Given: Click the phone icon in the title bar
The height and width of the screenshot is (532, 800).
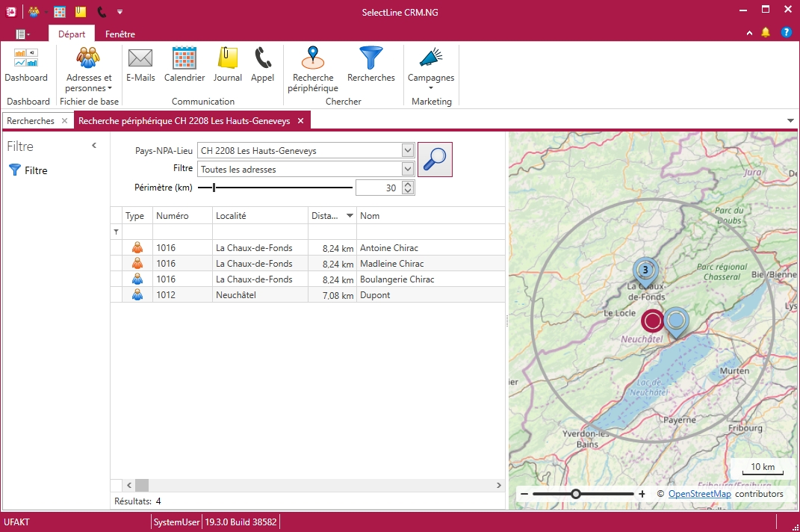Looking at the screenshot, I should (x=102, y=11).
